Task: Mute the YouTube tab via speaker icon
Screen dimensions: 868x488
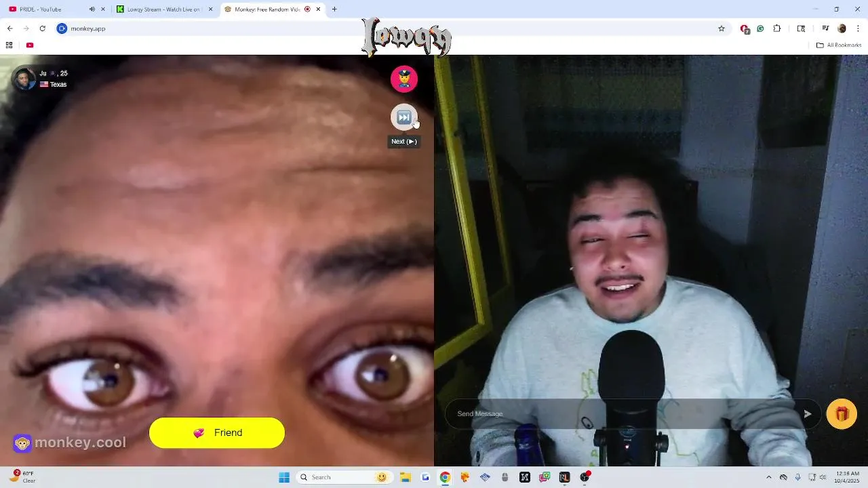Action: [x=92, y=9]
